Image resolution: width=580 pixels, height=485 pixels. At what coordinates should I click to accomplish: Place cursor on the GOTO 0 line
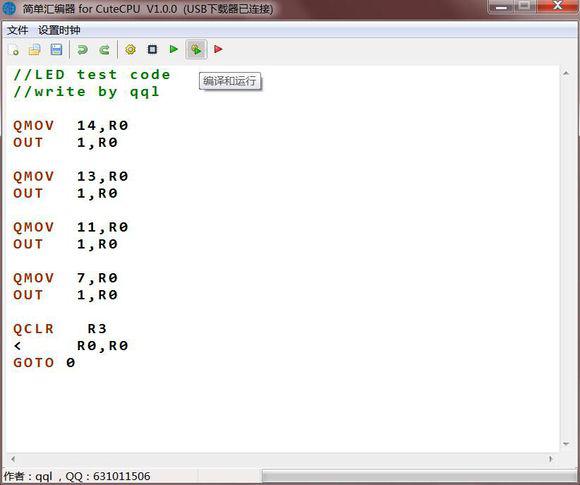[x=44, y=363]
